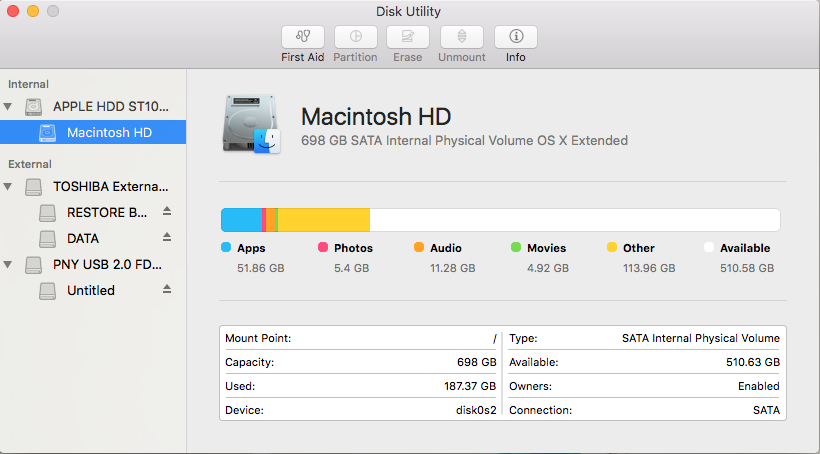The image size is (820, 454).
Task: Select Macintosh HD in the sidebar
Action: (x=109, y=132)
